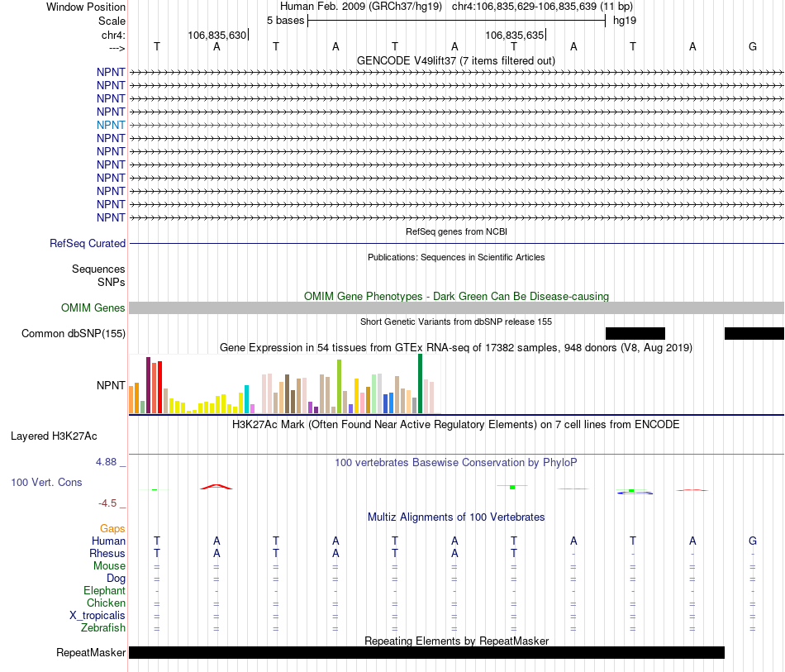Screen dimensions: 785x672
Task: Click the Elephant alignment row label
Action: coord(104,591)
